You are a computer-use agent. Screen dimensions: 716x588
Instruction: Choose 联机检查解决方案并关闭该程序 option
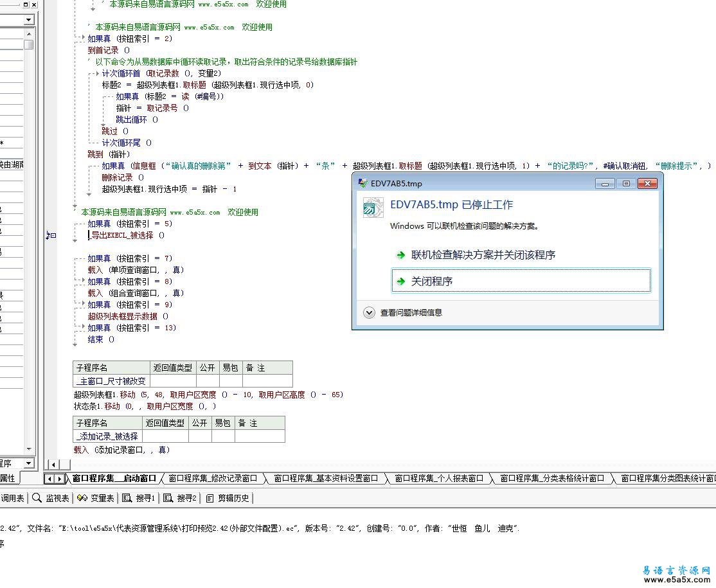point(483,255)
